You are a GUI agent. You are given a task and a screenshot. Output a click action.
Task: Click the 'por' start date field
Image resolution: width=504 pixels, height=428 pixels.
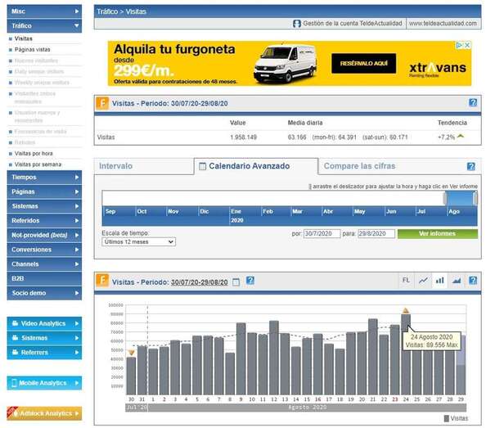pyautogui.click(x=321, y=234)
